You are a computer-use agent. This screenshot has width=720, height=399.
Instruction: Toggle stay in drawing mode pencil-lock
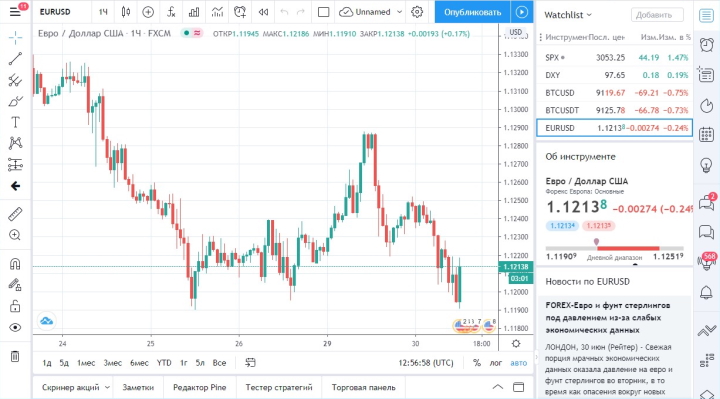point(15,285)
